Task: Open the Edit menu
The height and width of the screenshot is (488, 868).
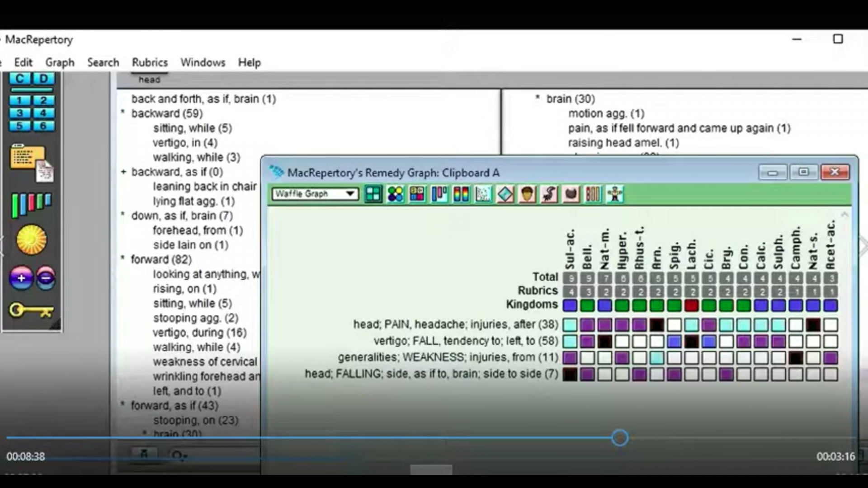Action: pos(23,62)
